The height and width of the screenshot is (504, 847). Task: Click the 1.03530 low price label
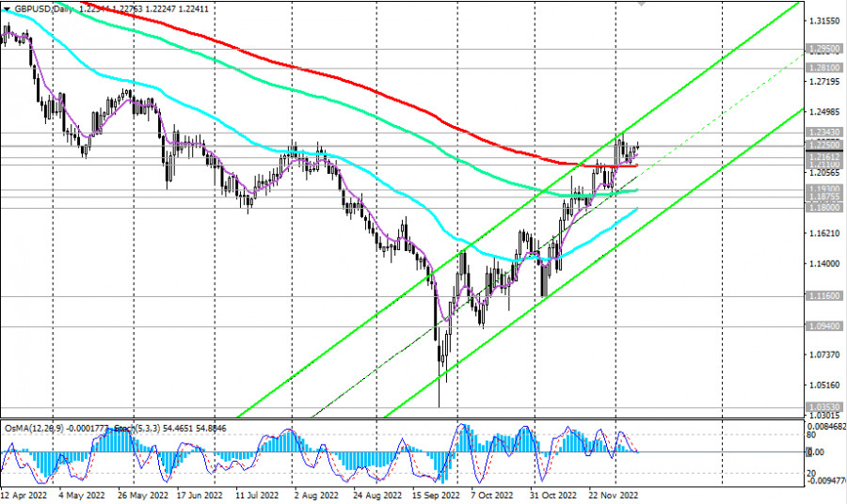[823, 407]
